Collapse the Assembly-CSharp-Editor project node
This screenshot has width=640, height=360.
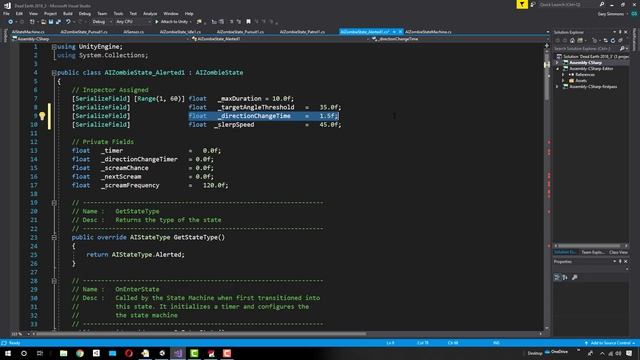(x=557, y=69)
